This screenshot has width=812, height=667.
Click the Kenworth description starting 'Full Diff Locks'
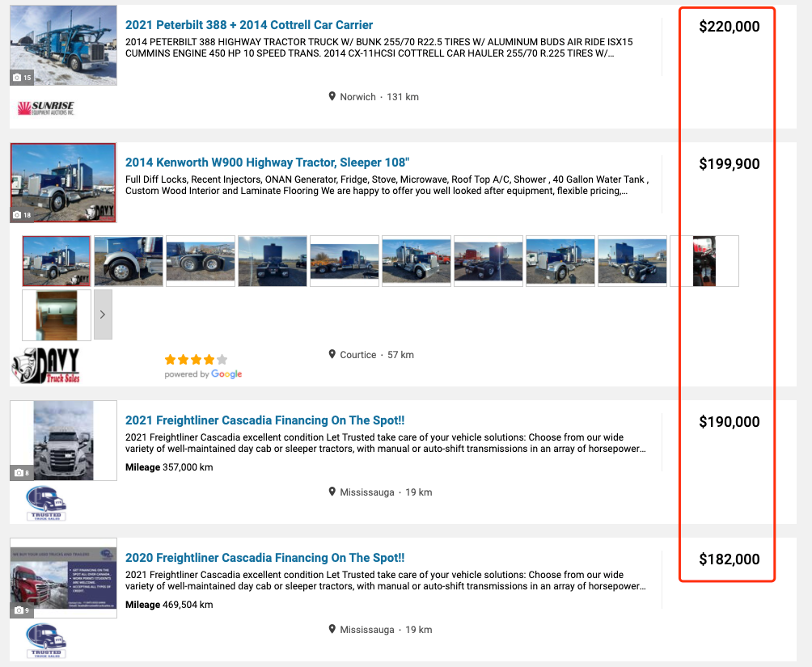[387, 185]
